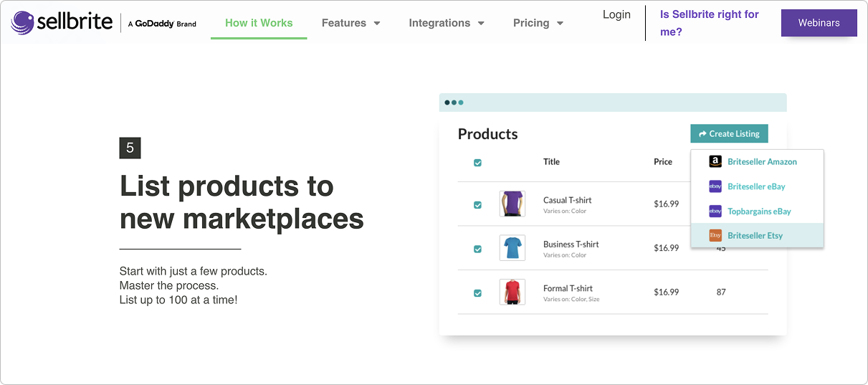
Task: Expand the Pricing dropdown menu
Action: pos(538,23)
